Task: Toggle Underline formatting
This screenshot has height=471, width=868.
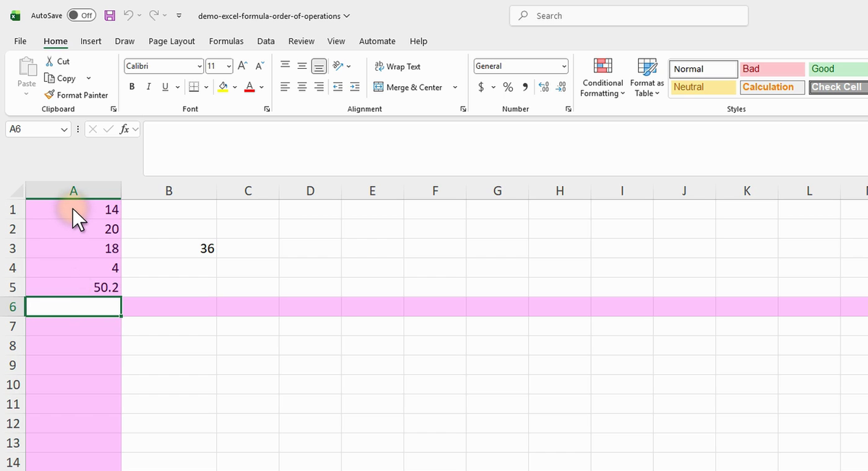Action: 165,88
